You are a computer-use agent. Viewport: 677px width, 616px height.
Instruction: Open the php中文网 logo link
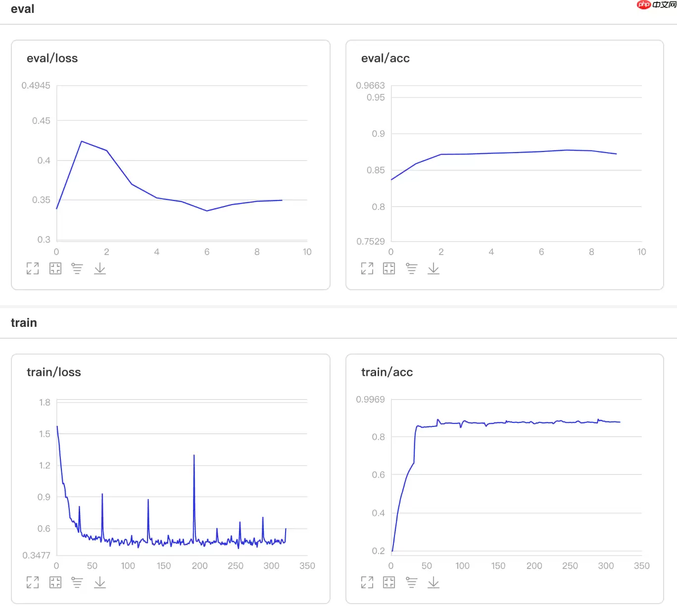(656, 5)
